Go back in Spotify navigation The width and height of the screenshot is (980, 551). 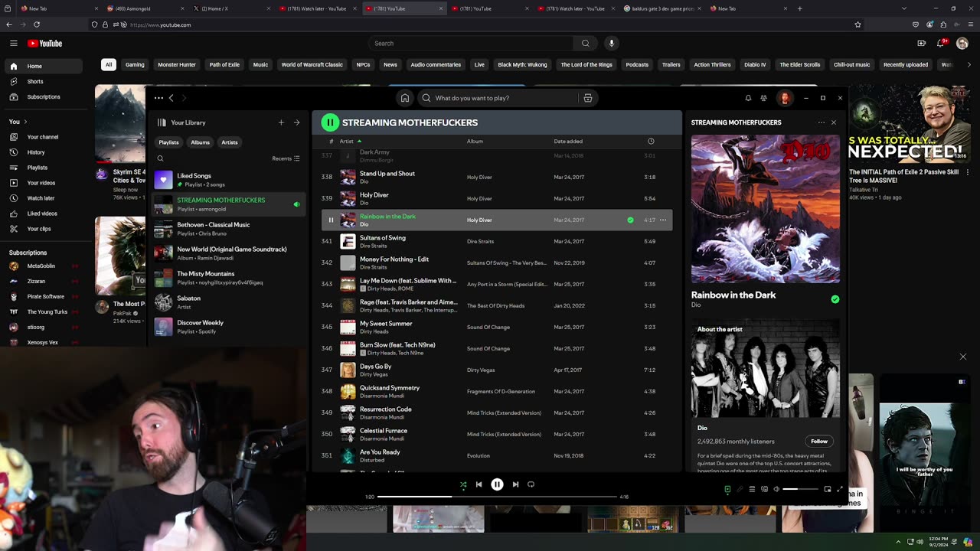coord(171,98)
